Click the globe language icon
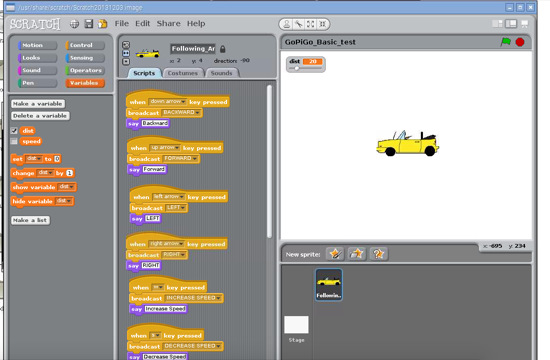Viewport: 550px width, 360px height. (x=74, y=24)
